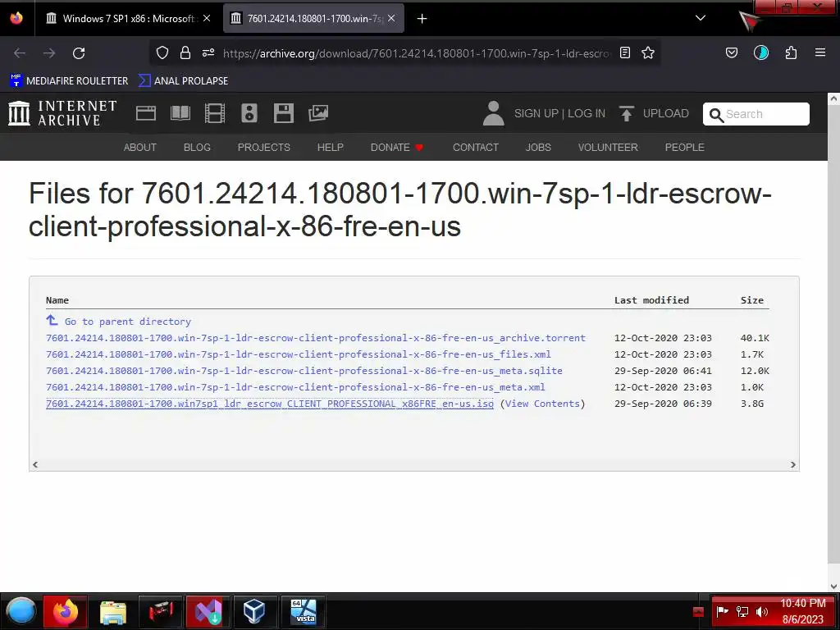This screenshot has width=840, height=630.
Task: Open the Windows Start orb
Action: click(x=21, y=611)
